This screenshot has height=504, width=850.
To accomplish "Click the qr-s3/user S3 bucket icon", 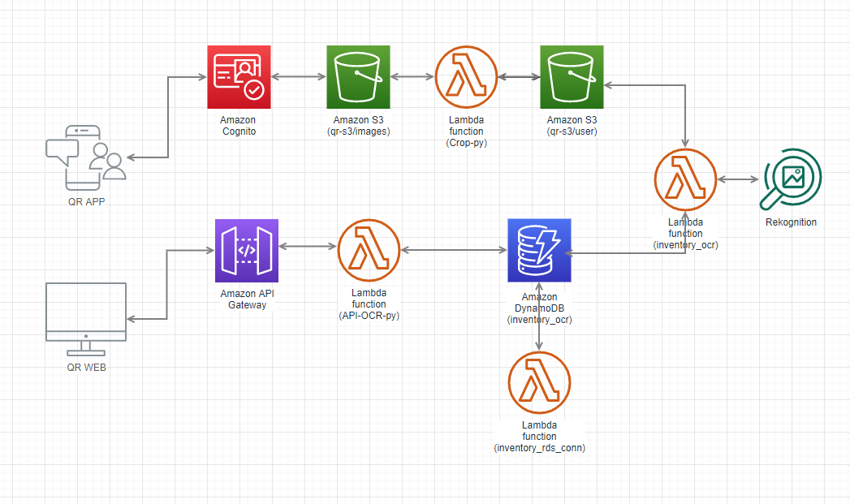I will point(572,77).
